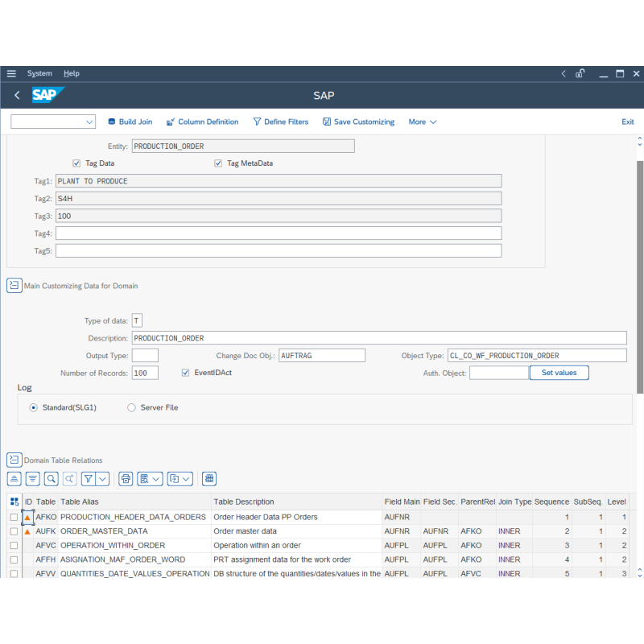Click the Exit link
Image resolution: width=644 pixels, height=644 pixels.
(x=627, y=122)
